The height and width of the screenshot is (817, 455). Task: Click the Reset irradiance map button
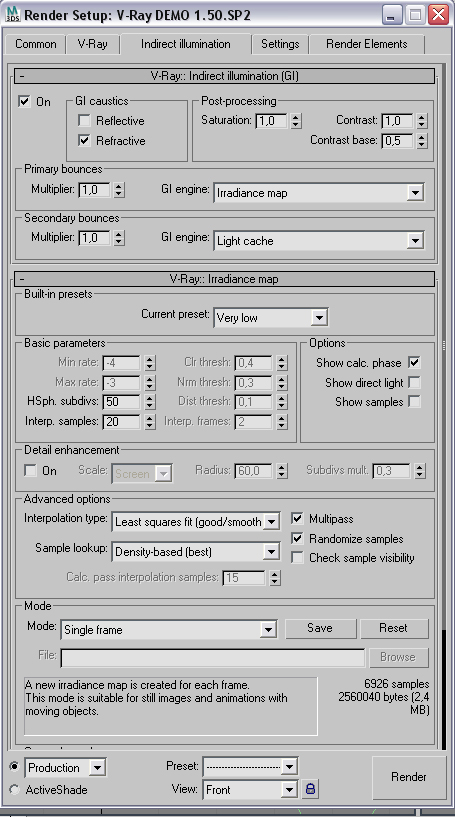tap(393, 628)
